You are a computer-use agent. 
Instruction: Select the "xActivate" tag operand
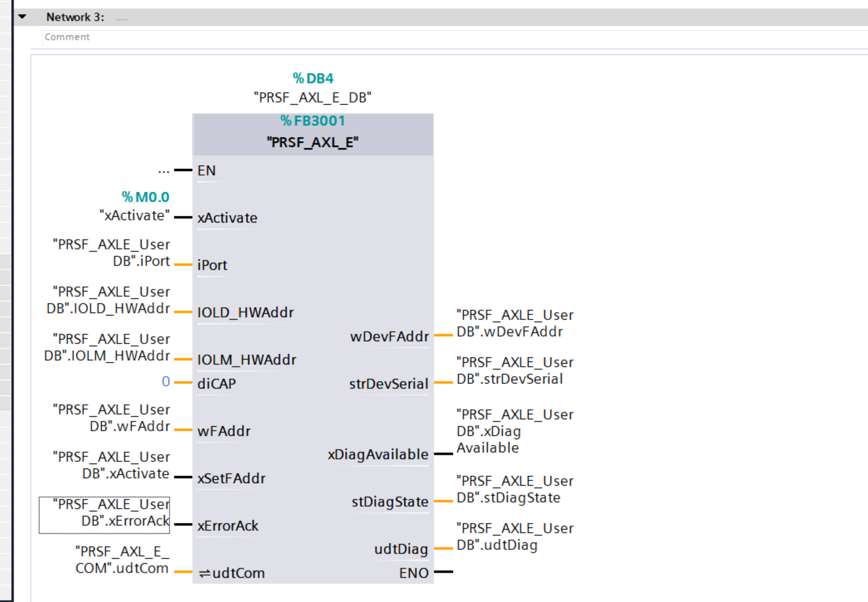coord(135,215)
